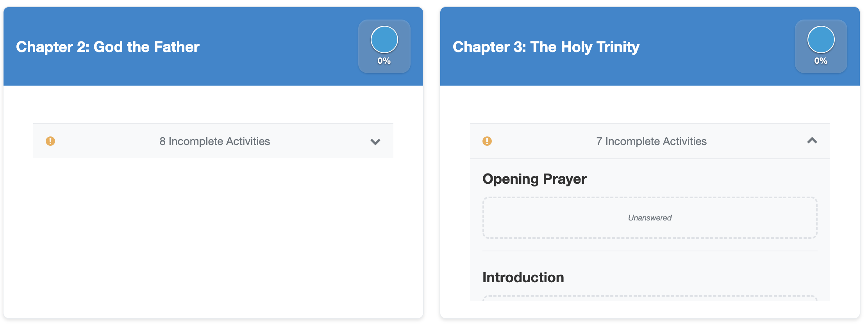Select the "Introduction" activity heading
Screen dimensions: 868x326
click(523, 278)
